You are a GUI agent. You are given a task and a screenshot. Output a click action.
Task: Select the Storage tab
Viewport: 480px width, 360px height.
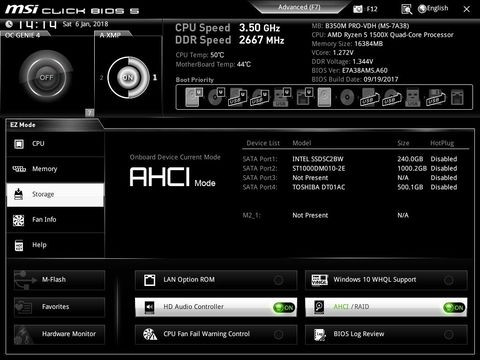click(55, 194)
